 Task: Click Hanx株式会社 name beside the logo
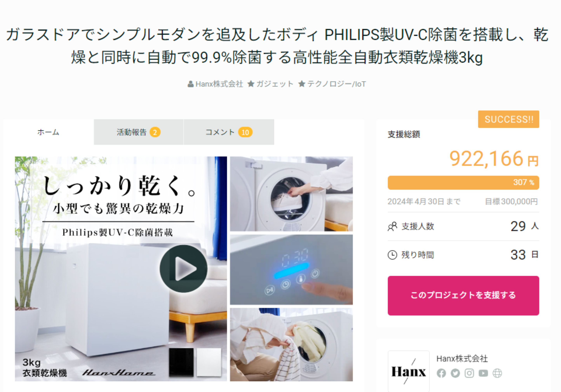(x=462, y=359)
